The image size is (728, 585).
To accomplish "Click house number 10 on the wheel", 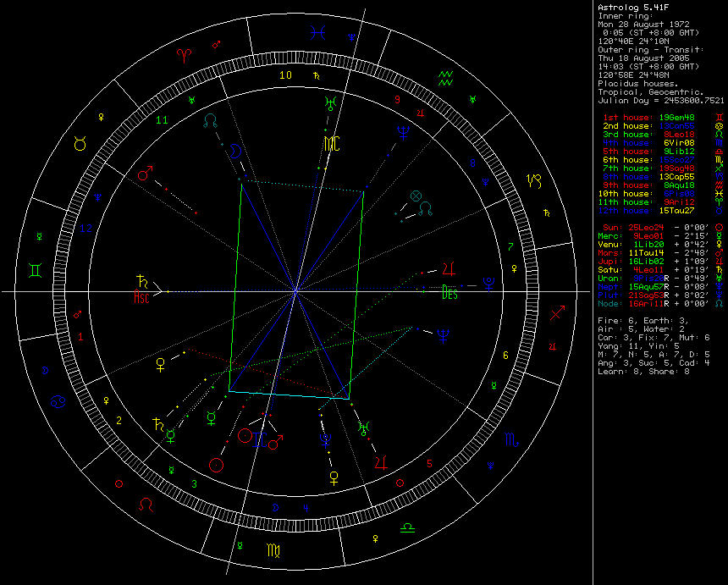I will click(x=286, y=75).
